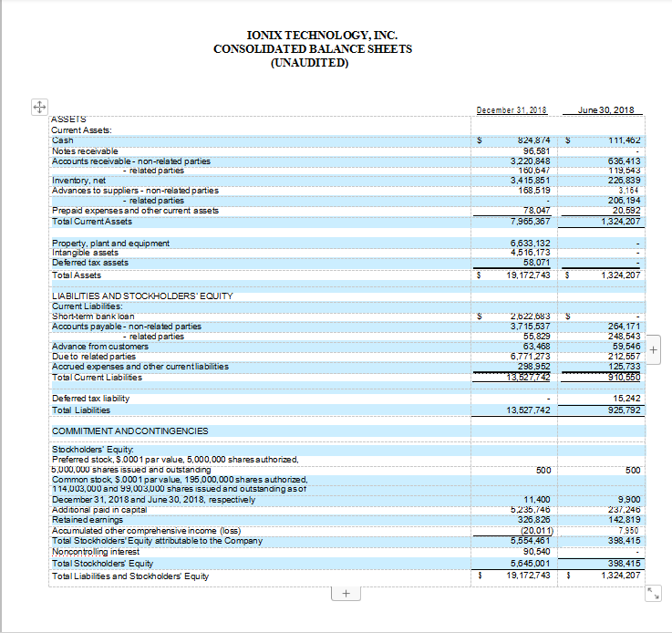
Task: Select the value 3,220,848
Action: pyautogui.click(x=530, y=161)
